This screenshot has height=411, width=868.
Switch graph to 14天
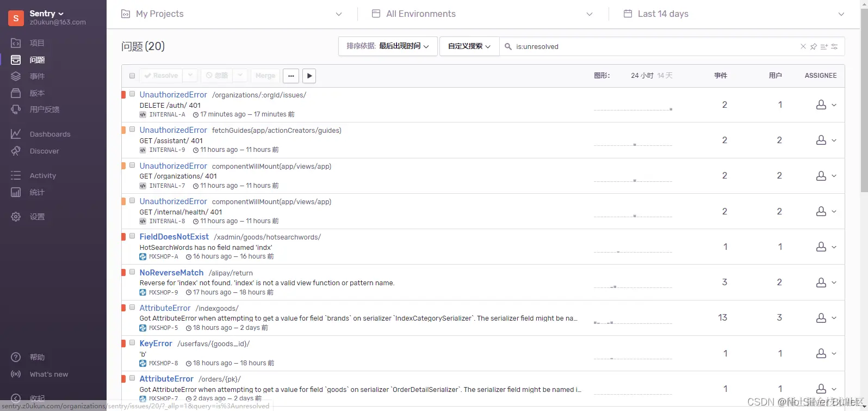[x=665, y=76]
